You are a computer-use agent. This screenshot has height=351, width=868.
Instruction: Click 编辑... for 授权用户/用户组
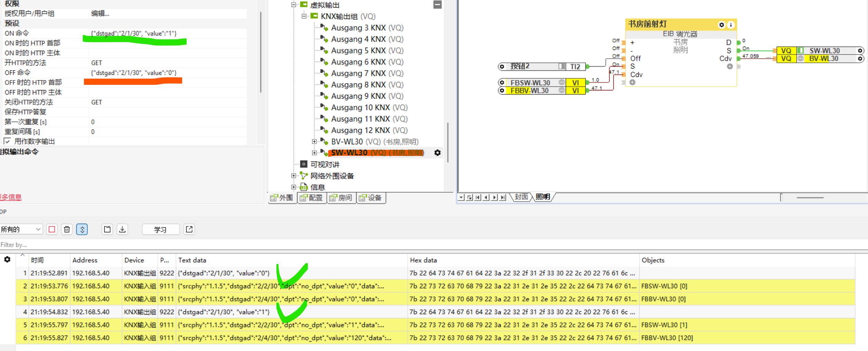(x=100, y=13)
